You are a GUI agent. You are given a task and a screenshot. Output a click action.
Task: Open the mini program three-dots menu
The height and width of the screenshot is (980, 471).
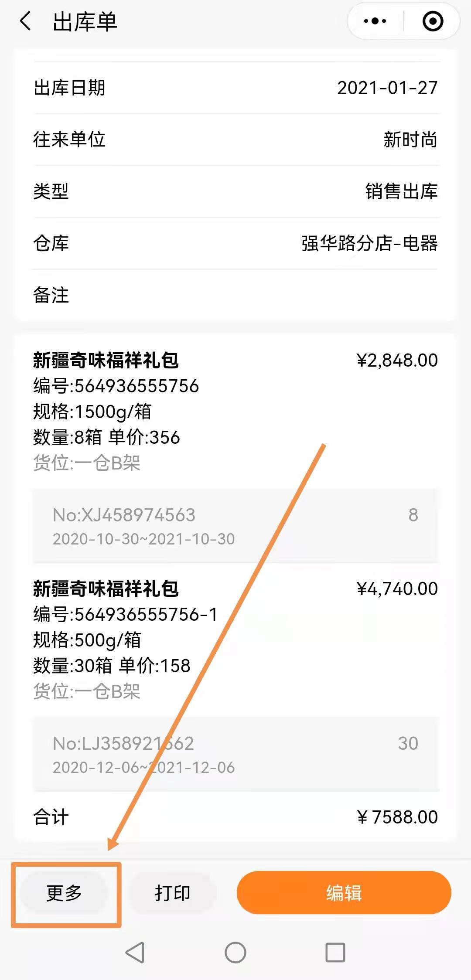[x=375, y=21]
